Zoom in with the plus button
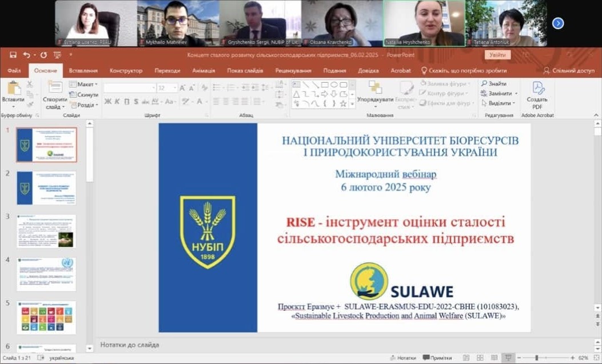602x364 pixels. coord(572,358)
